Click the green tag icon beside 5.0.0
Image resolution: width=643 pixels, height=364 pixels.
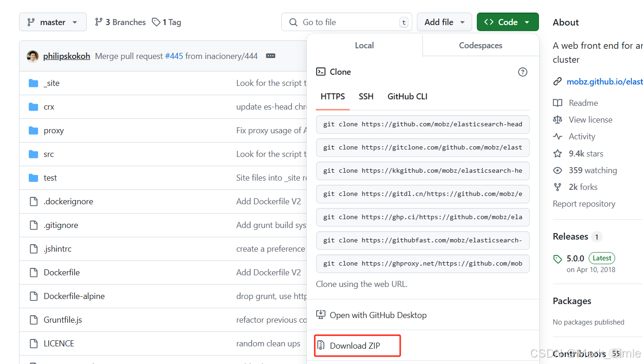click(x=558, y=259)
